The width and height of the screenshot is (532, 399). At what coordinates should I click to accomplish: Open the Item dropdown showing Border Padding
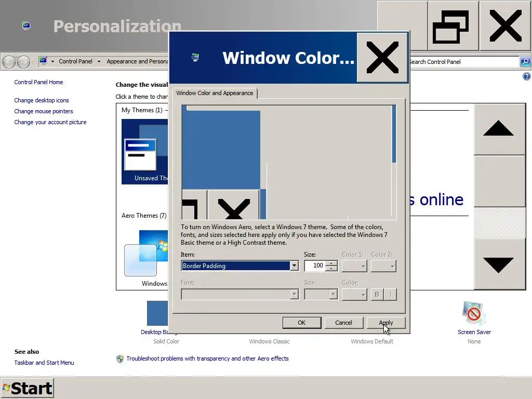click(x=294, y=265)
